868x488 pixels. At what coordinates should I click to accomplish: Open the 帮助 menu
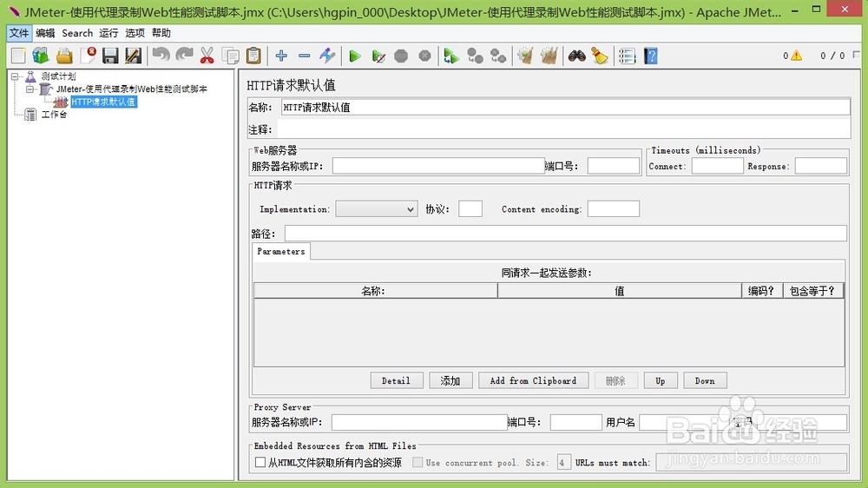pos(161,33)
